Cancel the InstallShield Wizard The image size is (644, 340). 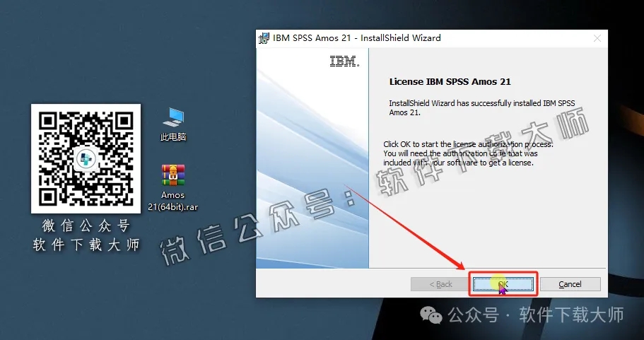[x=570, y=284]
